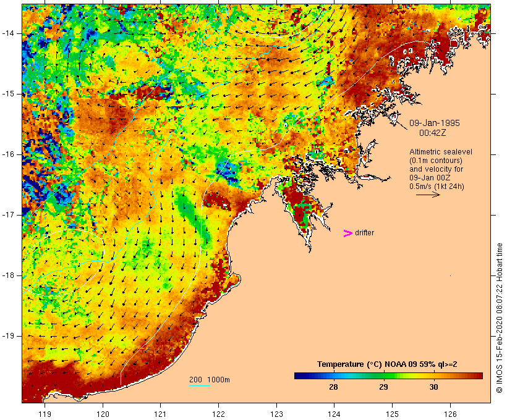Click the cold blue eddy patch near 122E 16S
This screenshot has height=420, width=507.
tap(228, 172)
